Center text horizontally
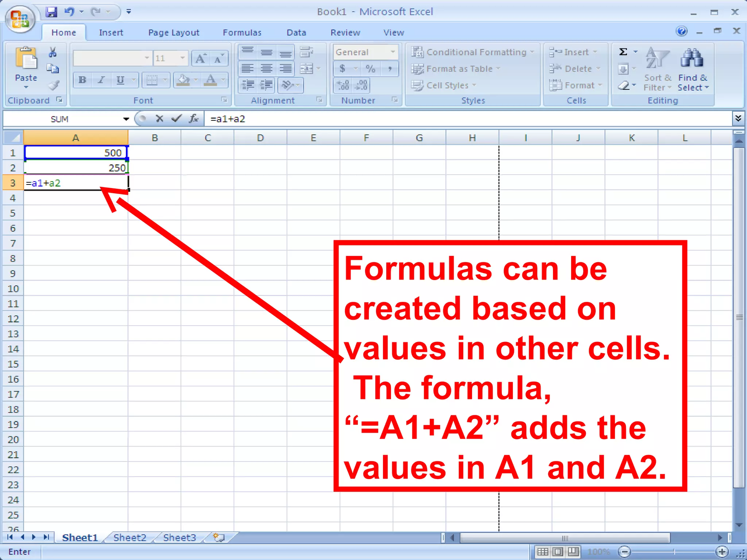 pyautogui.click(x=267, y=69)
